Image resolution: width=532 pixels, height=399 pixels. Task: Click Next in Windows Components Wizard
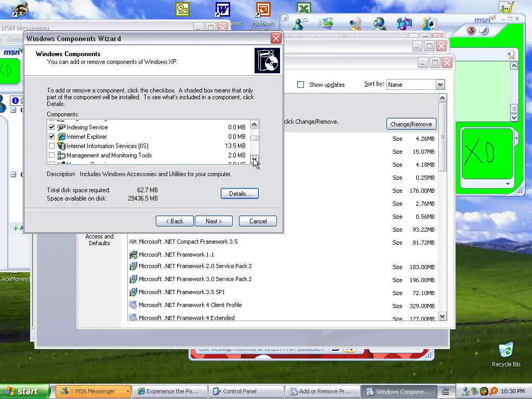click(214, 221)
